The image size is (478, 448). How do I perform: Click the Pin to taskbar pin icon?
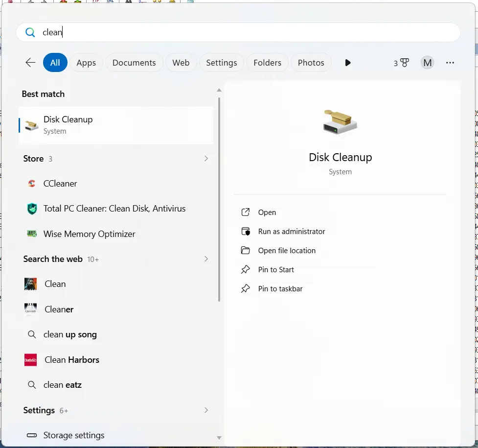246,289
